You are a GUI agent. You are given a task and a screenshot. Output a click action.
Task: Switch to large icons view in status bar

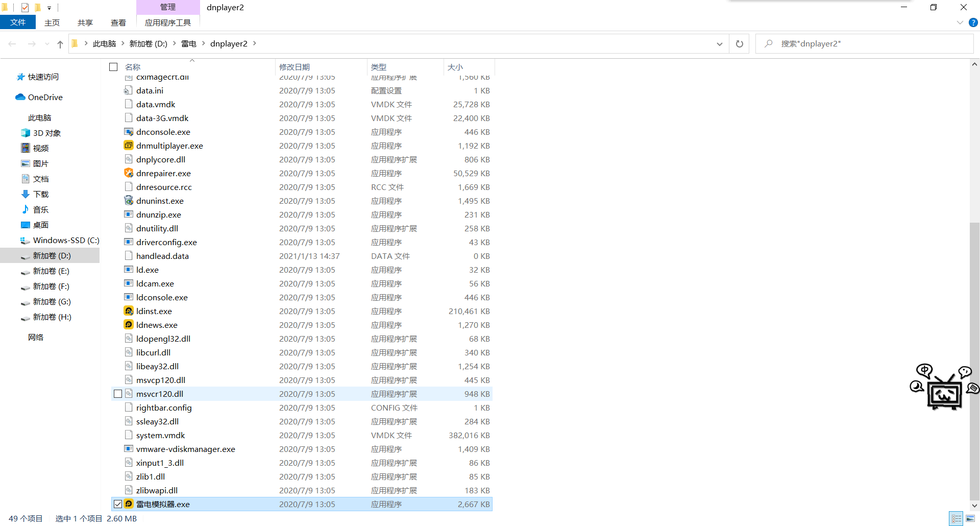(970, 518)
